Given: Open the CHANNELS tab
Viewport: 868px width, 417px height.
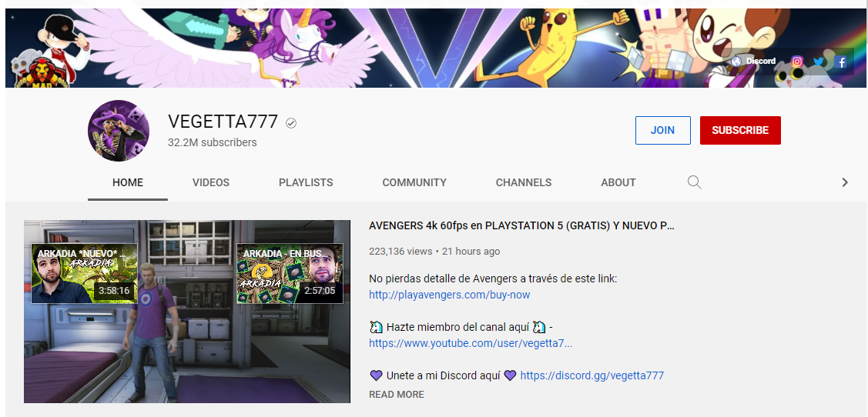Looking at the screenshot, I should pyautogui.click(x=524, y=182).
